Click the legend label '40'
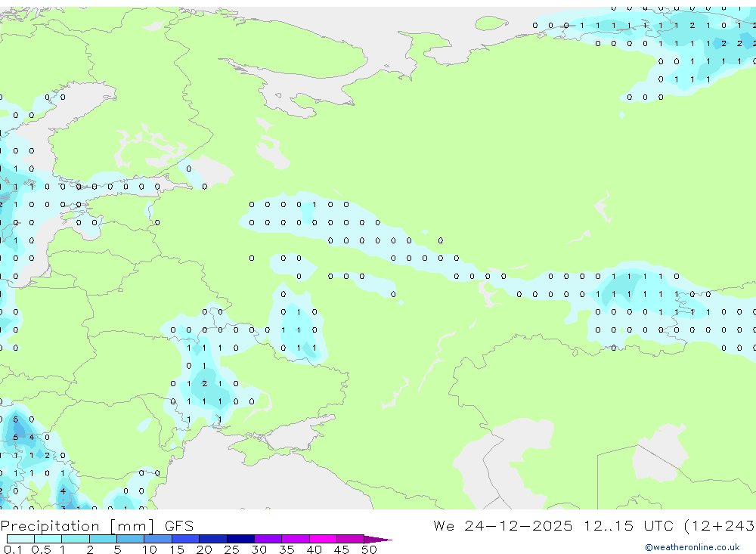The width and height of the screenshot is (756, 554). [314, 549]
